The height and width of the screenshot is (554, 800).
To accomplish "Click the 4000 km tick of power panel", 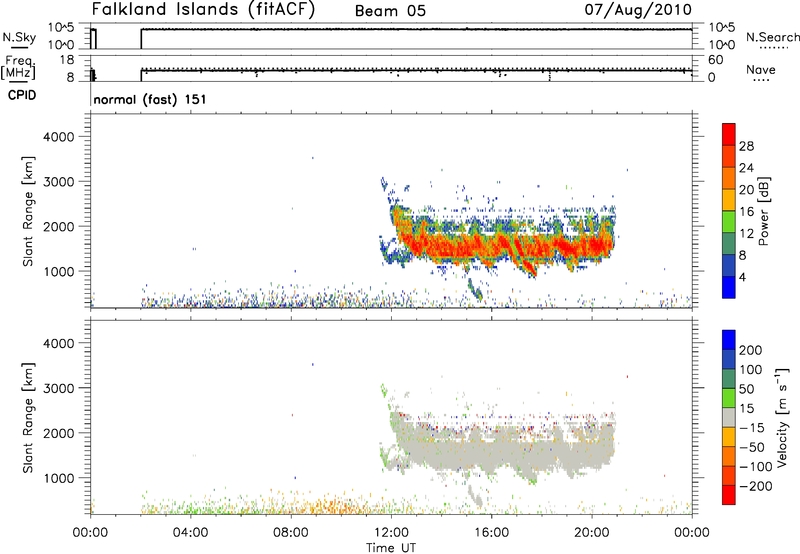I will pos(59,137).
